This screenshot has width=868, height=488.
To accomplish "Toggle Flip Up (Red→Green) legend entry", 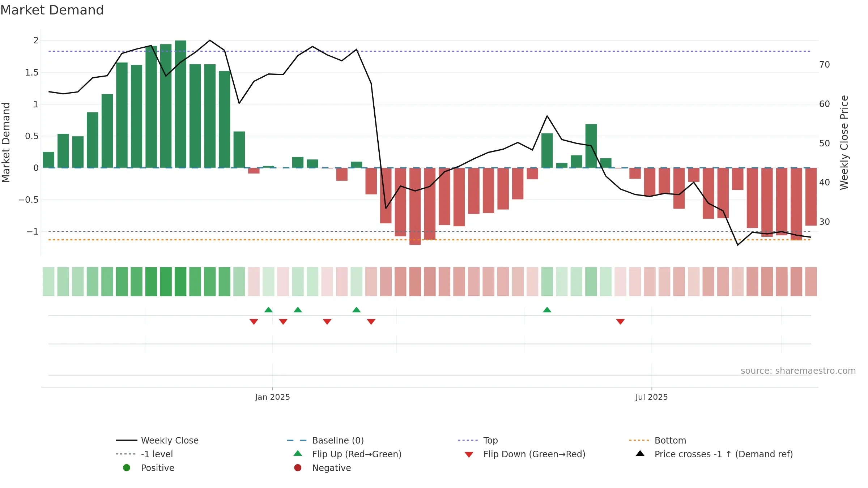I will click(347, 454).
